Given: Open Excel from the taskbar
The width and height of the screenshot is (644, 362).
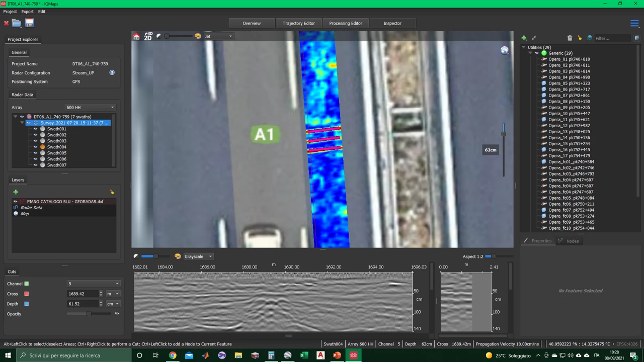Looking at the screenshot, I should coord(304,355).
